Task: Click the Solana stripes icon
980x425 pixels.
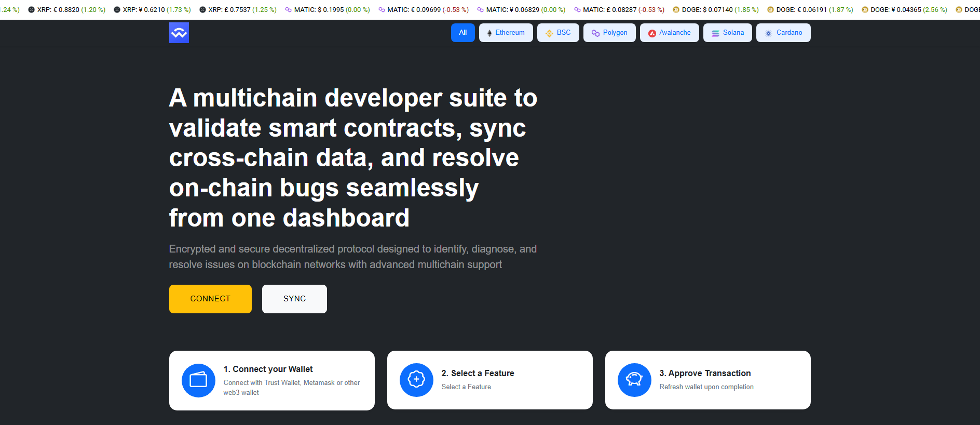Action: tap(715, 33)
